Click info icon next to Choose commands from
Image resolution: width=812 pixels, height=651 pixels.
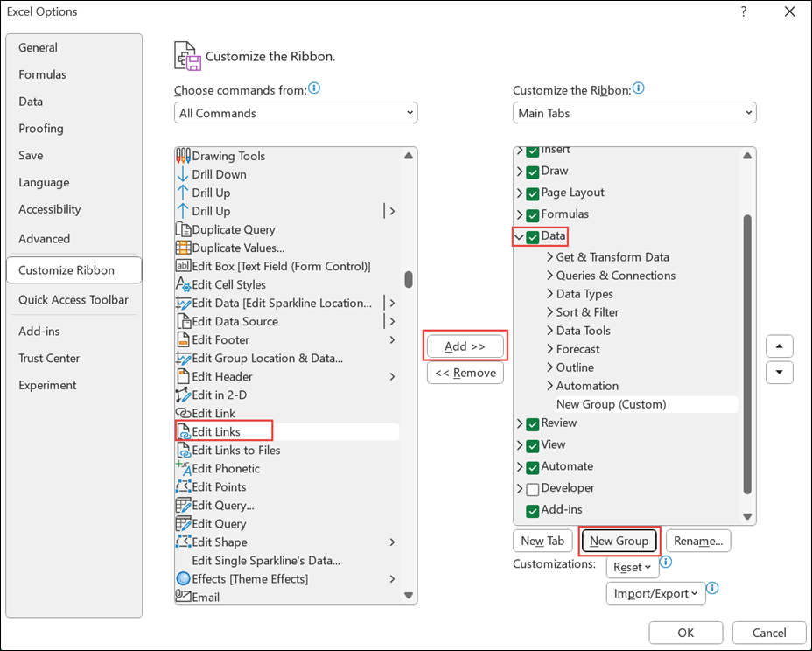pyautogui.click(x=314, y=89)
